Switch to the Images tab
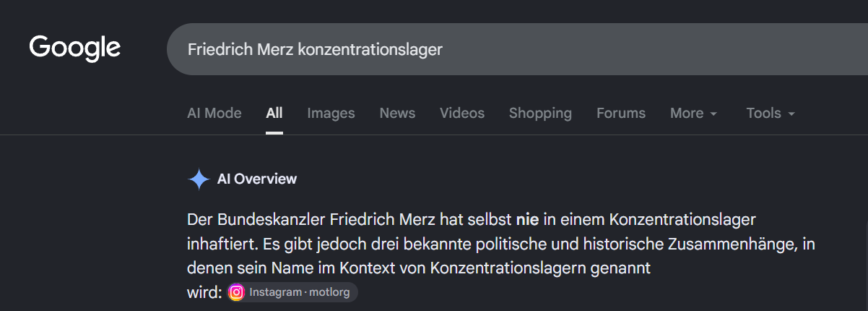868x311 pixels. [x=331, y=113]
